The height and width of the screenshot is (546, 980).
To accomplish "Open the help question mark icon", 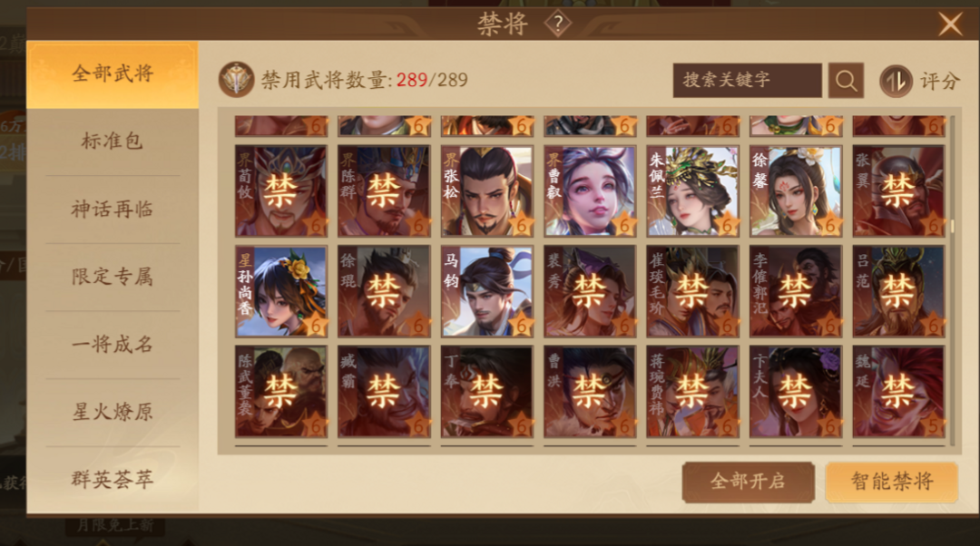I will (x=557, y=24).
